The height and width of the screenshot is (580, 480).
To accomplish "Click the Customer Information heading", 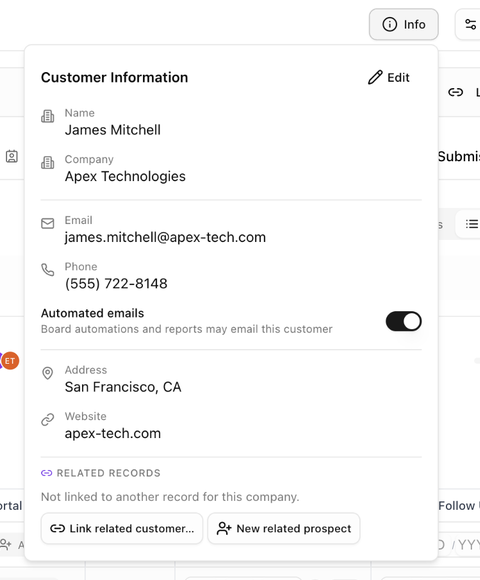I will pos(115,77).
